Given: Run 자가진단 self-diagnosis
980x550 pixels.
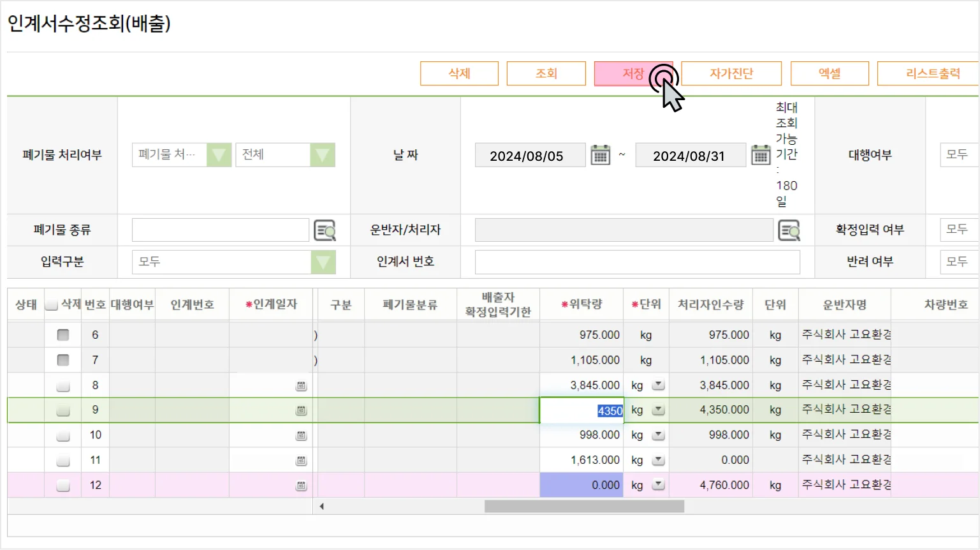Looking at the screenshot, I should click(x=731, y=73).
